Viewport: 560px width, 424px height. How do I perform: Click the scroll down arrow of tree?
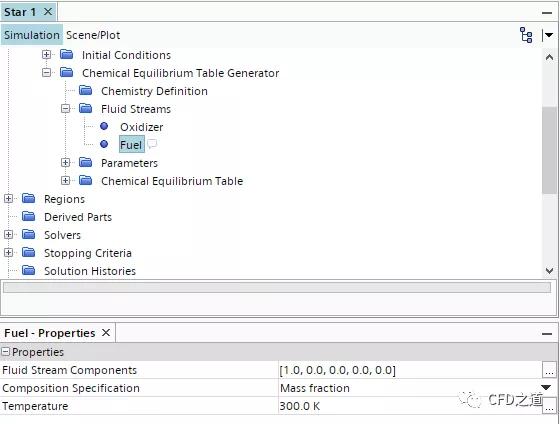549,271
